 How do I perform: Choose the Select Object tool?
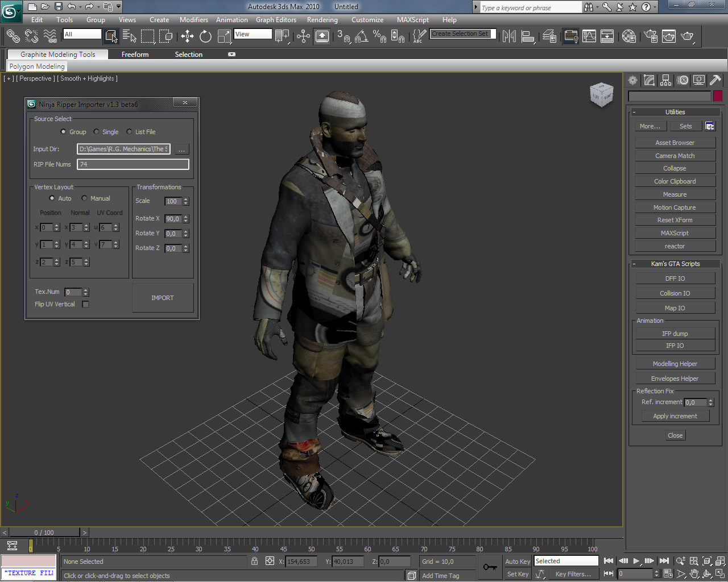pyautogui.click(x=111, y=36)
